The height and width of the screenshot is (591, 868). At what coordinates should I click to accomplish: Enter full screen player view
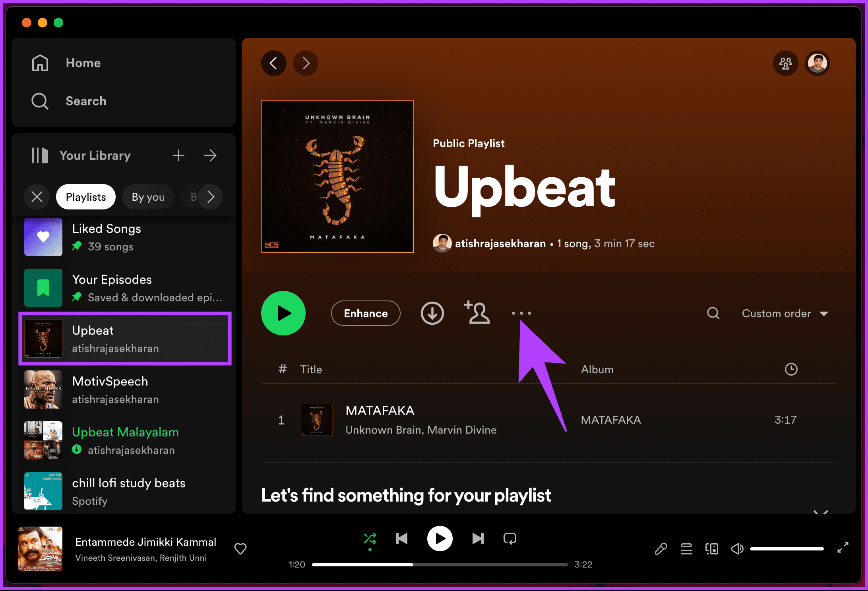pos(843,548)
